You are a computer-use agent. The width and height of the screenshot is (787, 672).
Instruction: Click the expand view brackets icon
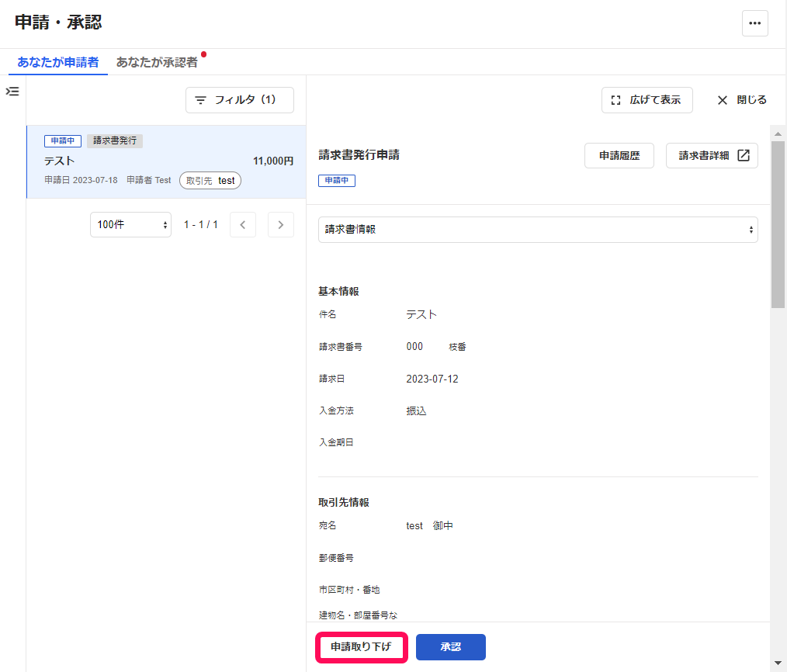(x=615, y=100)
